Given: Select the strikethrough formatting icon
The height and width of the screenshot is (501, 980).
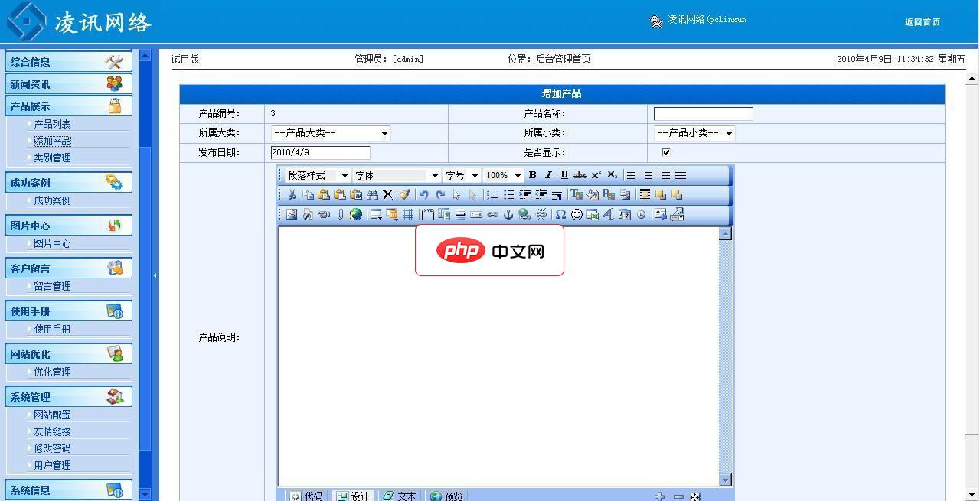Looking at the screenshot, I should [580, 175].
